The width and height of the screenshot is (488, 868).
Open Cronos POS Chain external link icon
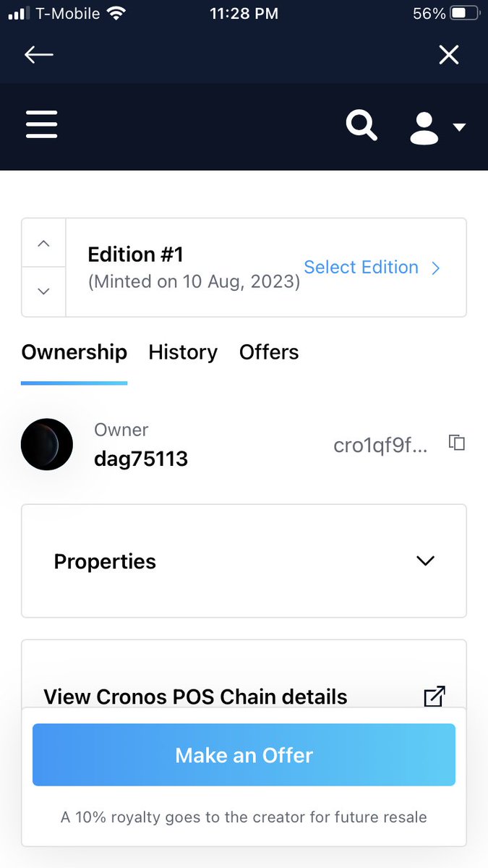434,697
